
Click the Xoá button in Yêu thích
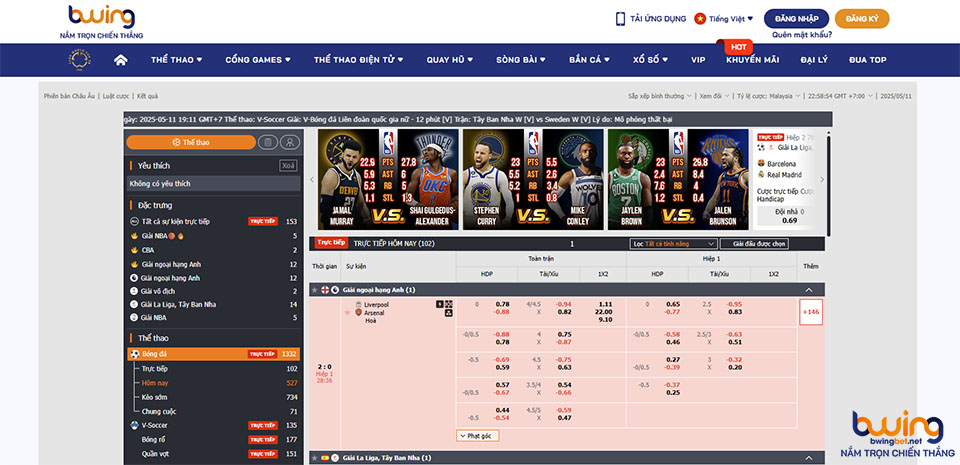288,165
